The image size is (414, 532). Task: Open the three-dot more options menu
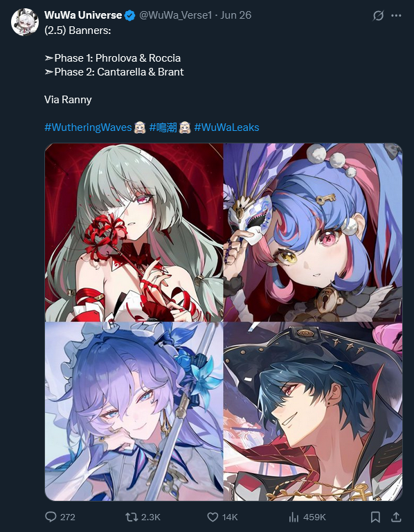point(396,16)
